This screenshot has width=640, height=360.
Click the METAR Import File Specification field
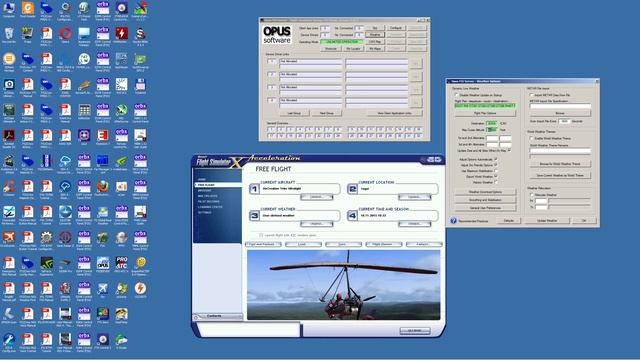click(560, 106)
